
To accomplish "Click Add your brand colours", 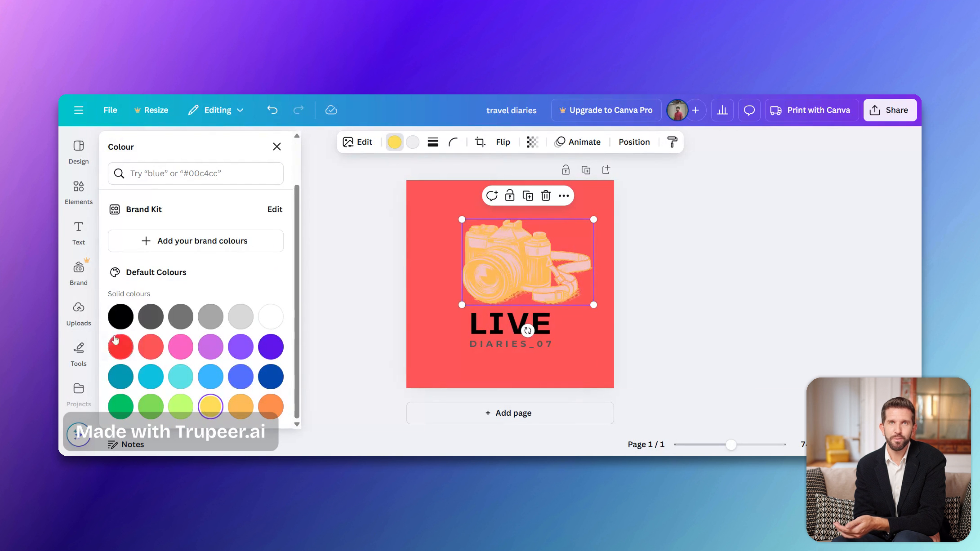I will (195, 240).
